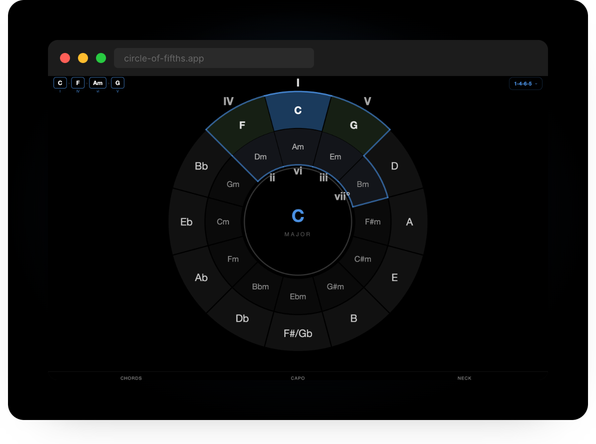Open the 1-4-6-5 progression dropdown
The width and height of the screenshot is (596, 444).
point(525,84)
